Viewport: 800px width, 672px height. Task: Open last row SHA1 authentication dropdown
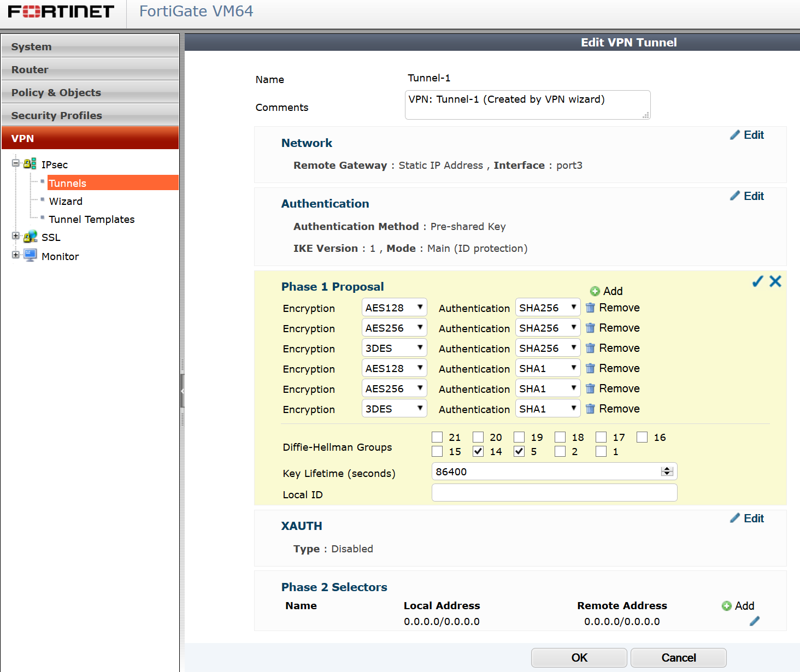pyautogui.click(x=548, y=409)
